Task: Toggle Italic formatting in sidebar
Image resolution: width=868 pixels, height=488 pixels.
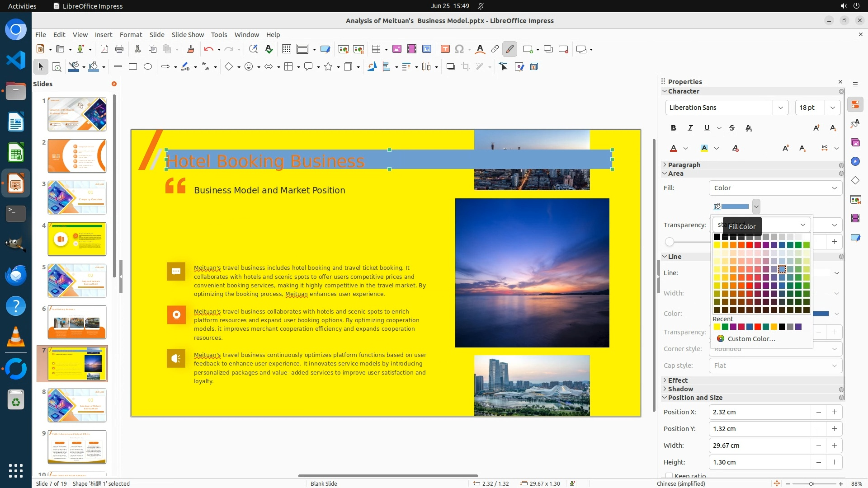Action: [x=690, y=128]
